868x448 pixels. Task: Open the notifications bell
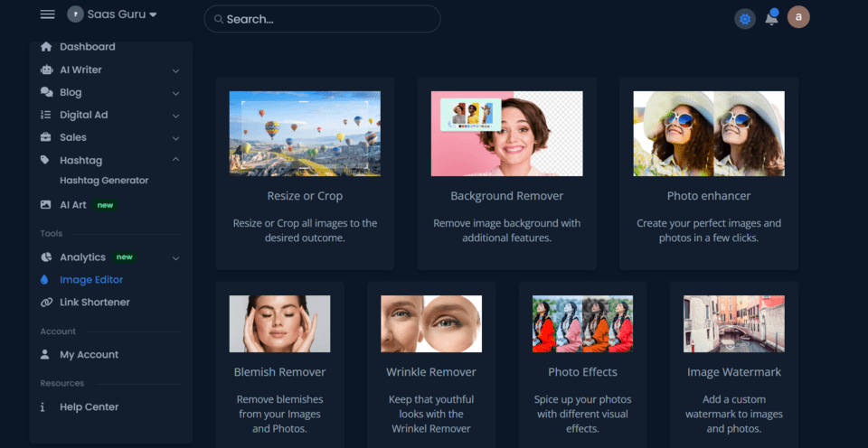tap(771, 18)
